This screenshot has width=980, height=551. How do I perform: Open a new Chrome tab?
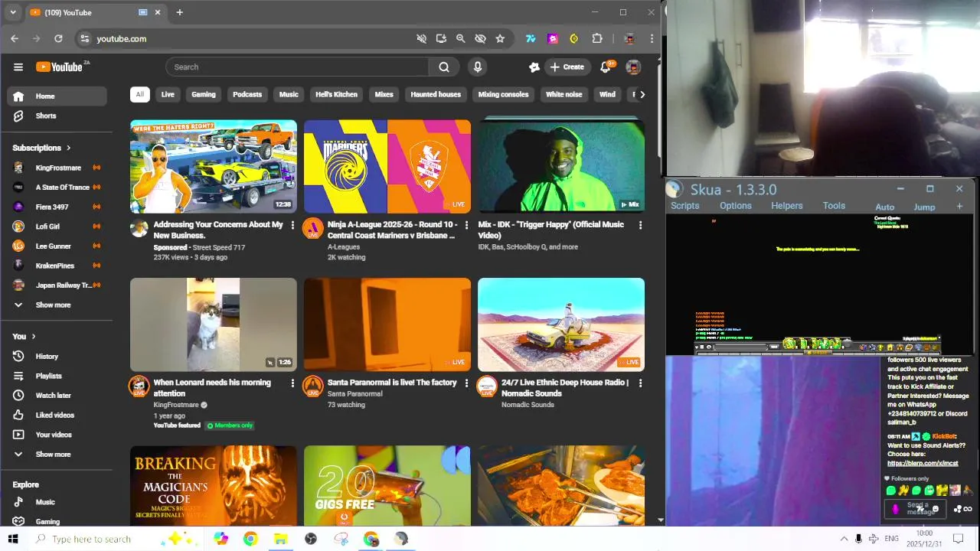[x=180, y=12]
